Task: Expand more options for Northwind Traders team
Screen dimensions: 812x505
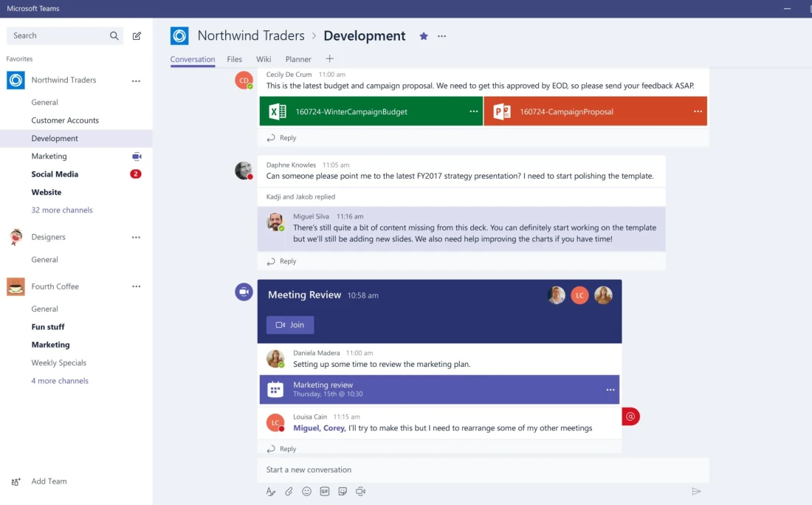Action: point(136,80)
